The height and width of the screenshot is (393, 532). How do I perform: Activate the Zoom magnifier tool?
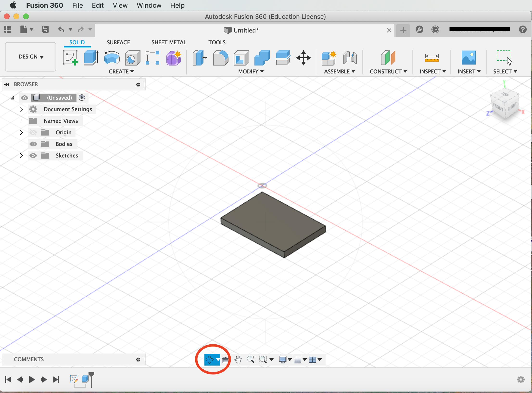pyautogui.click(x=251, y=360)
